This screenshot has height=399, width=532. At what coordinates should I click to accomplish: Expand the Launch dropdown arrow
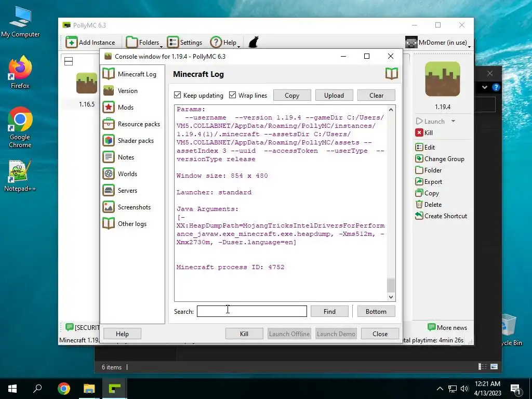[x=453, y=121]
